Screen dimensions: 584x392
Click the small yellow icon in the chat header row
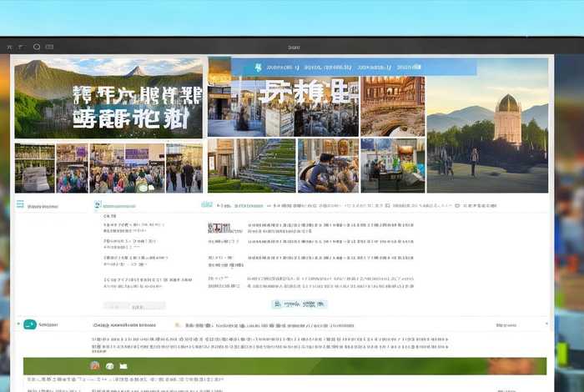click(178, 325)
